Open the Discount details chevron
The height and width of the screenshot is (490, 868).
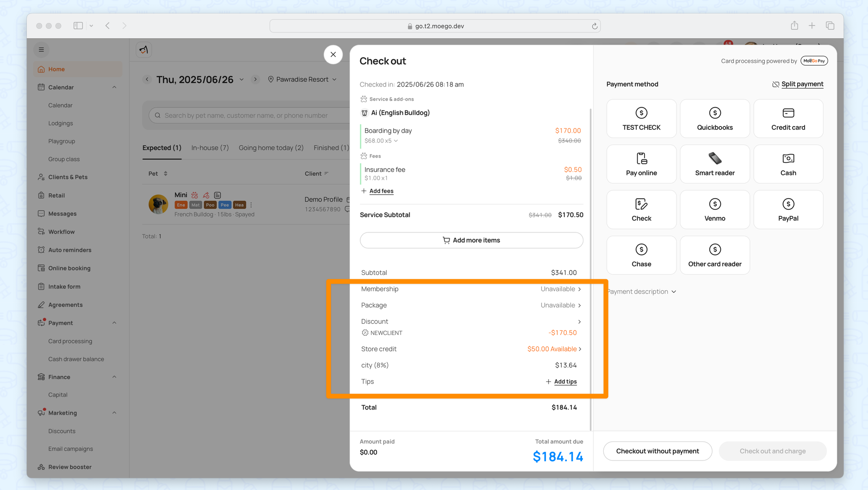[x=579, y=321]
